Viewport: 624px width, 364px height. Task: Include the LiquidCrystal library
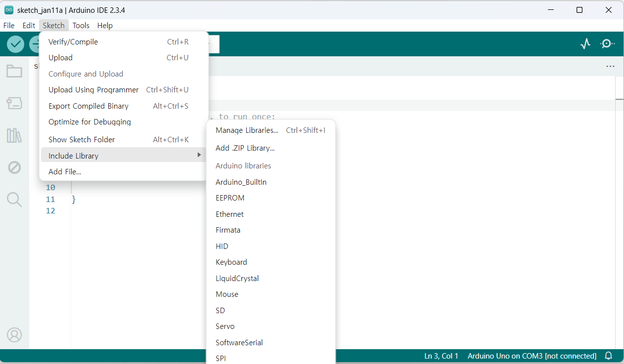click(x=270, y=279)
